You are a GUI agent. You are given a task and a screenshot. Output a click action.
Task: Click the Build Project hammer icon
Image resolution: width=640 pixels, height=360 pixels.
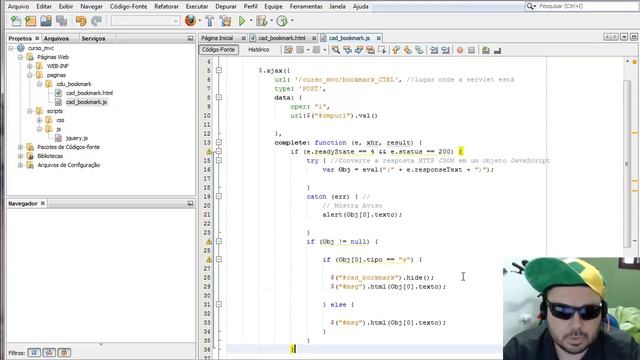[209, 21]
